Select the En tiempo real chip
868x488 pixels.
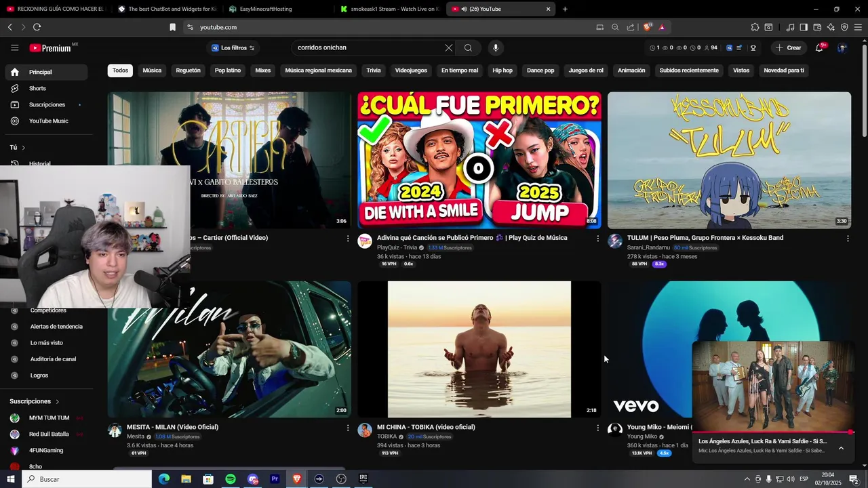[460, 70]
